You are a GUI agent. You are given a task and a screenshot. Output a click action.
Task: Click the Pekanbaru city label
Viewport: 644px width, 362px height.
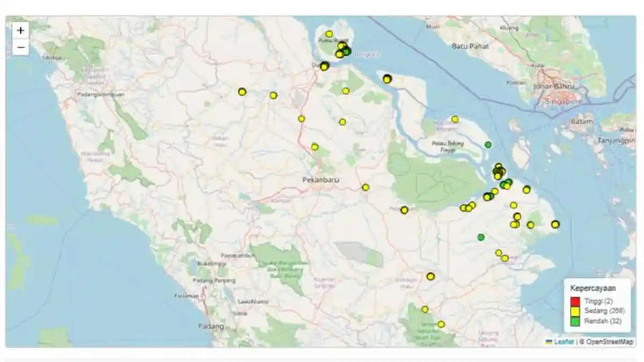point(321,180)
